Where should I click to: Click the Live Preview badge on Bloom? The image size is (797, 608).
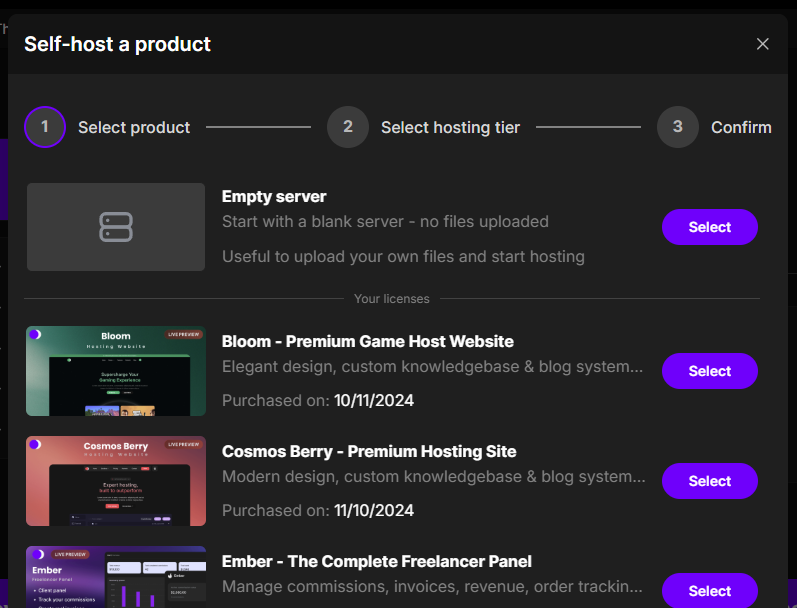coord(183,334)
